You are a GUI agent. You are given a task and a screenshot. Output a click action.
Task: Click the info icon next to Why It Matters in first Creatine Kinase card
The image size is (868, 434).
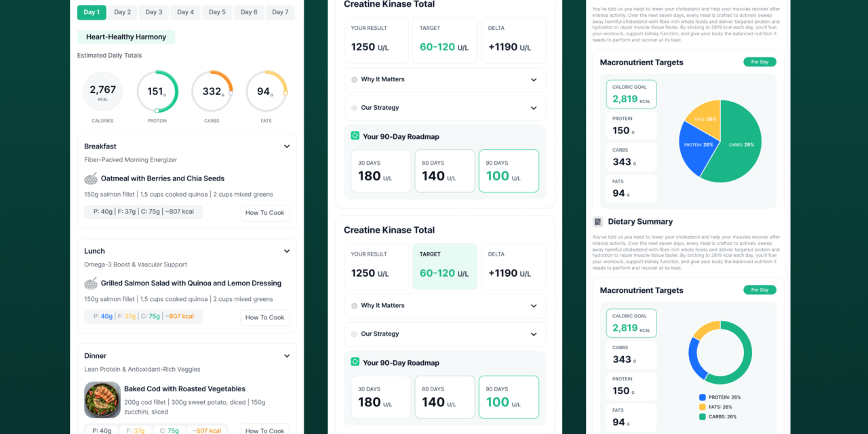(x=354, y=79)
